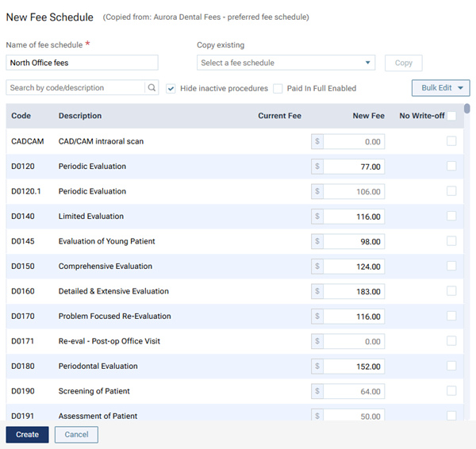Click the Name of fee schedule field
Image resolution: width=476 pixels, height=449 pixels.
click(x=82, y=63)
